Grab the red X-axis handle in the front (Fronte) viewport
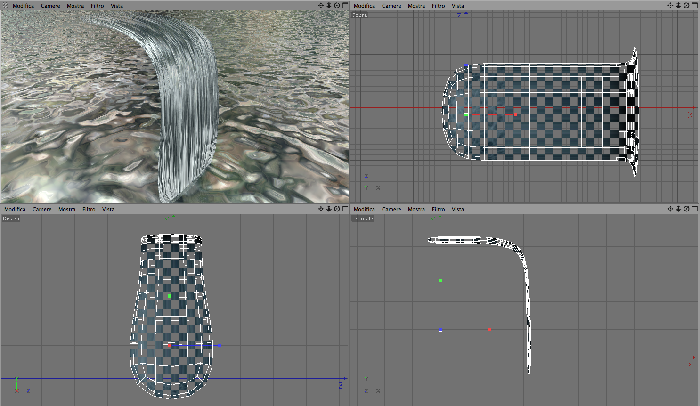The height and width of the screenshot is (406, 700). pos(489,330)
